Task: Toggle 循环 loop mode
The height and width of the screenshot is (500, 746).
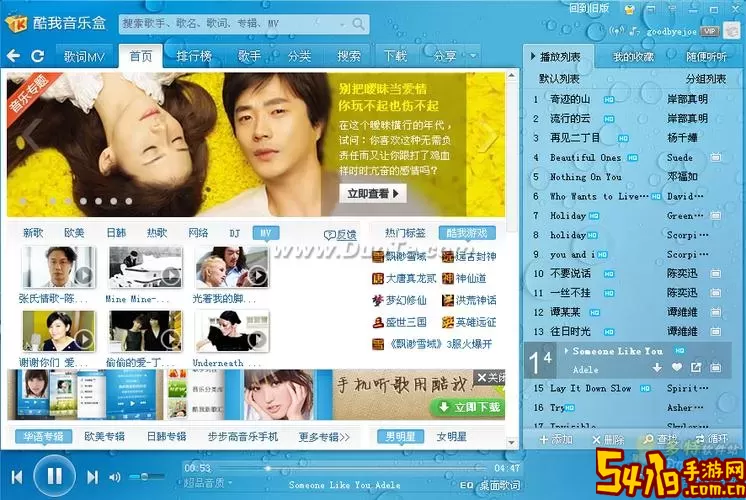Action: coord(712,439)
